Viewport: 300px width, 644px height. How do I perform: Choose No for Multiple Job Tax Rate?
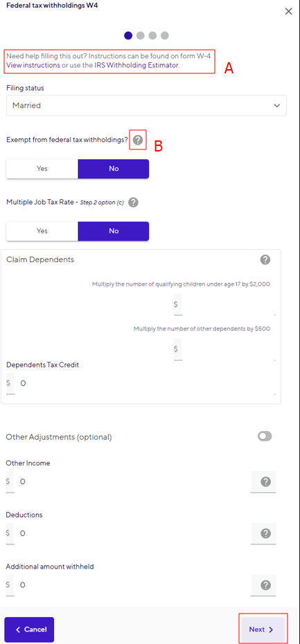coord(114,231)
